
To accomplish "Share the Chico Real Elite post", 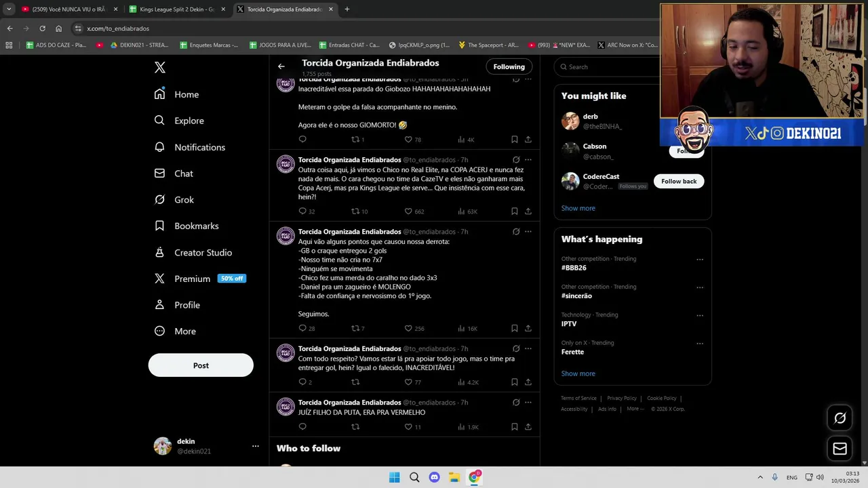I will [528, 211].
